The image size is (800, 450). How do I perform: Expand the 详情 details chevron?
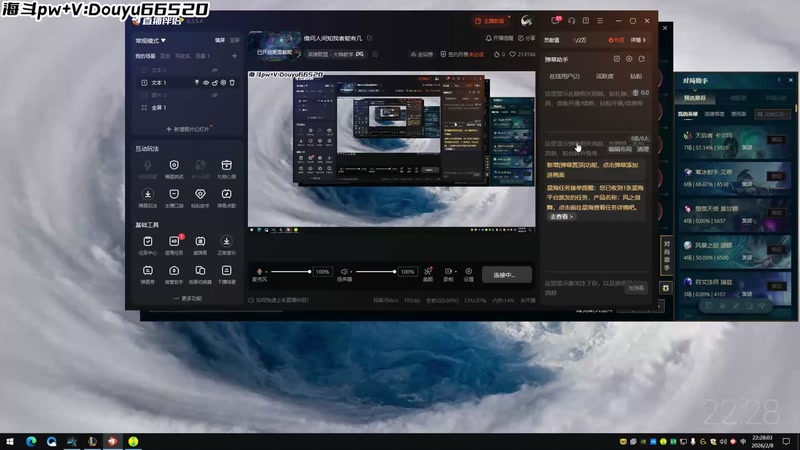coord(638,40)
